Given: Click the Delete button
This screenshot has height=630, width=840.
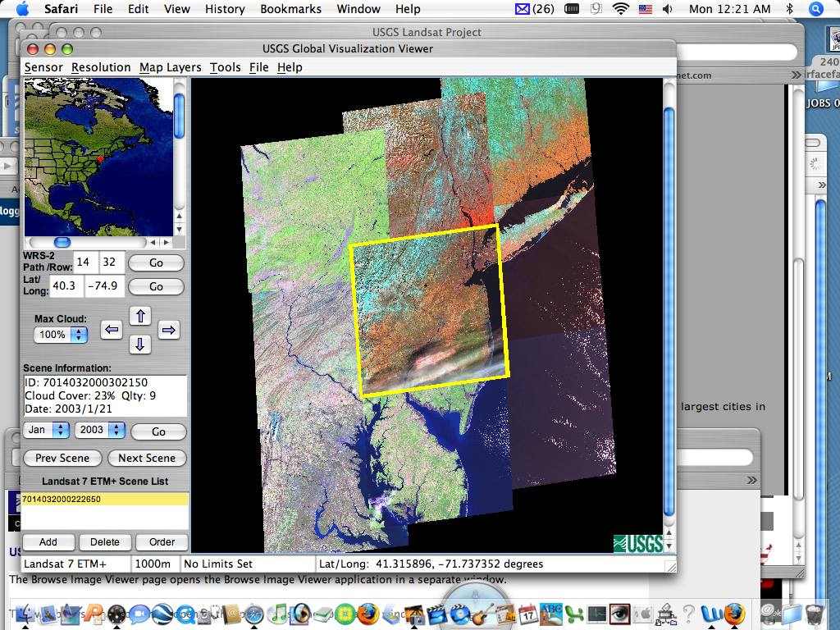Looking at the screenshot, I should pos(104,542).
